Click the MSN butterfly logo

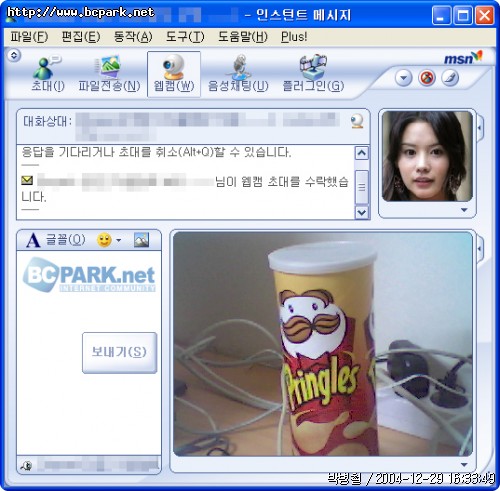click(x=463, y=58)
